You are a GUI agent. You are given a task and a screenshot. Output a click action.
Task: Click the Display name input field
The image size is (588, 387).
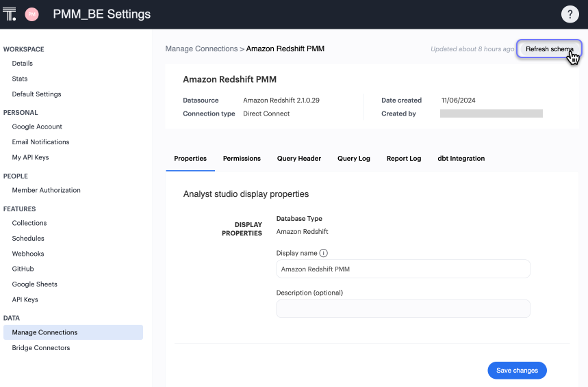[x=403, y=269]
